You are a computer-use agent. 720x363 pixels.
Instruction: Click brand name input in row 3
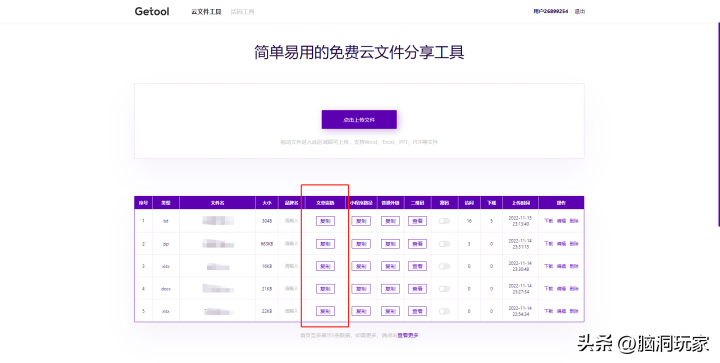tap(291, 266)
